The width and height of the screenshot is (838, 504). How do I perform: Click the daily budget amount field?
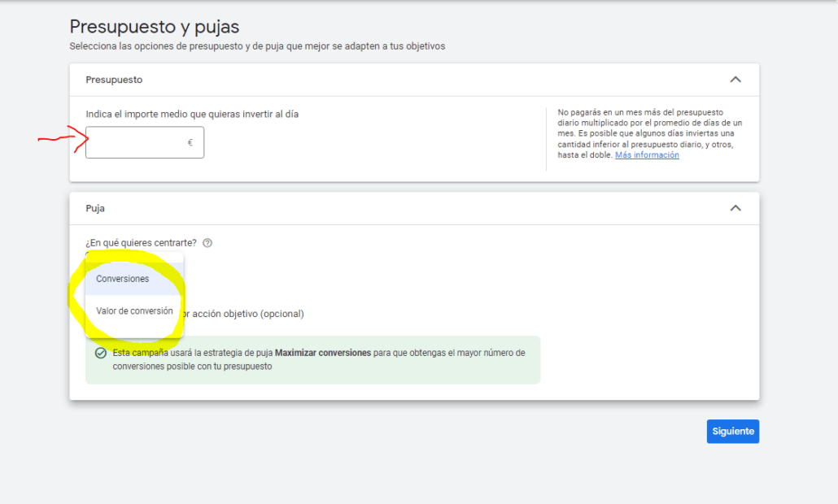point(136,142)
